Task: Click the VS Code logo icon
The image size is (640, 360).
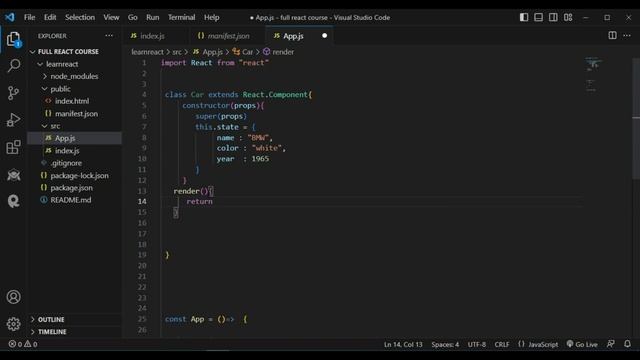Action: coord(10,17)
